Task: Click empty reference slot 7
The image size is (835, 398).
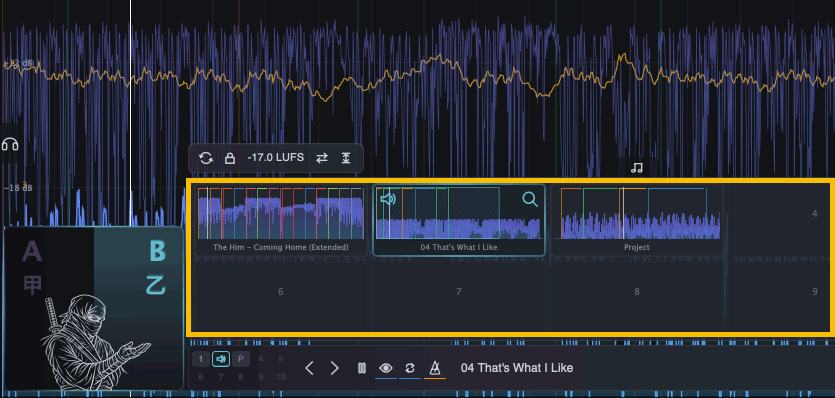Action: point(459,291)
